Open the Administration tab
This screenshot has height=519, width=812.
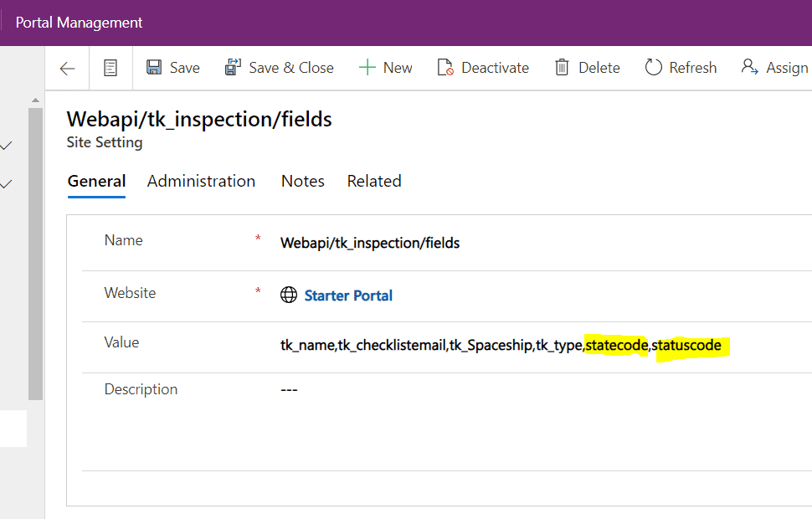[201, 182]
